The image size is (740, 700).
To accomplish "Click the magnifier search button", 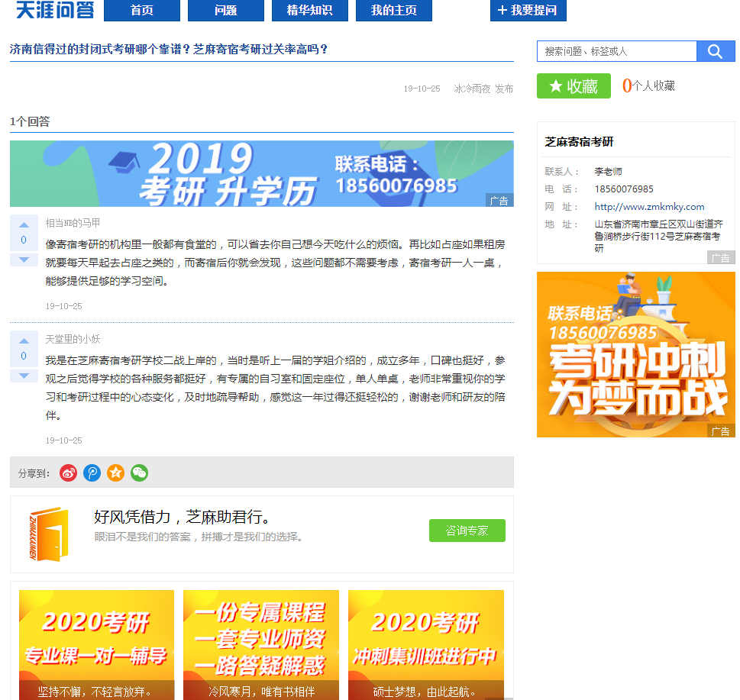I will 716,51.
